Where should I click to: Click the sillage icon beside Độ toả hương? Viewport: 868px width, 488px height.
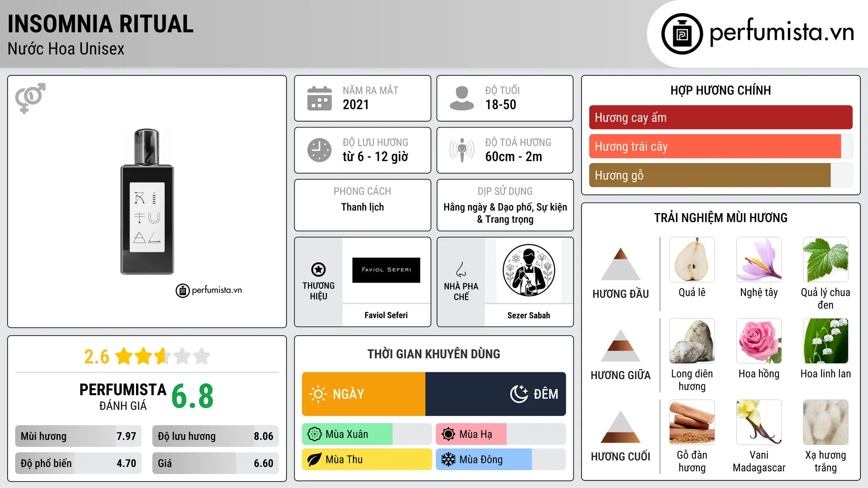point(462,150)
